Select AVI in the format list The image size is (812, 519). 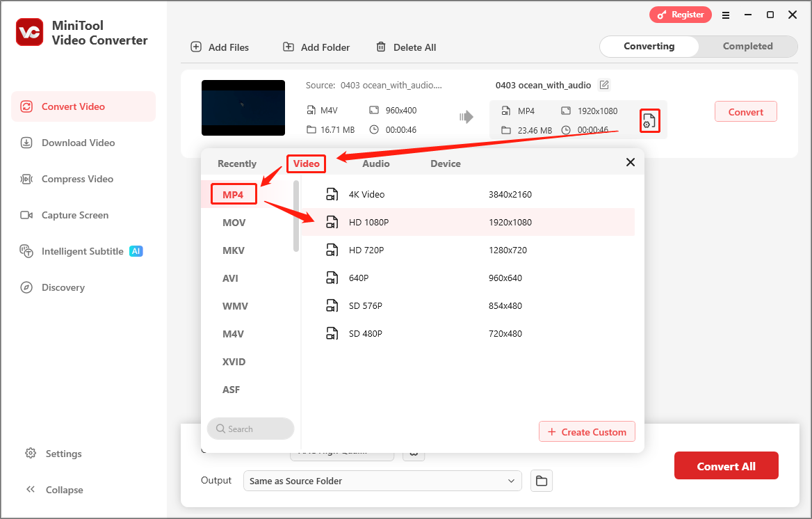230,278
